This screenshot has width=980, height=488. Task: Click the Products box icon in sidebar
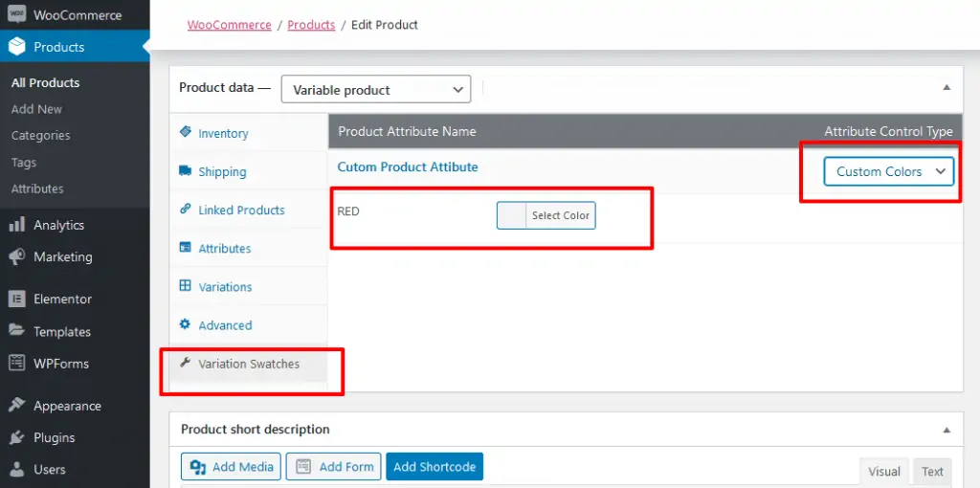pos(17,47)
